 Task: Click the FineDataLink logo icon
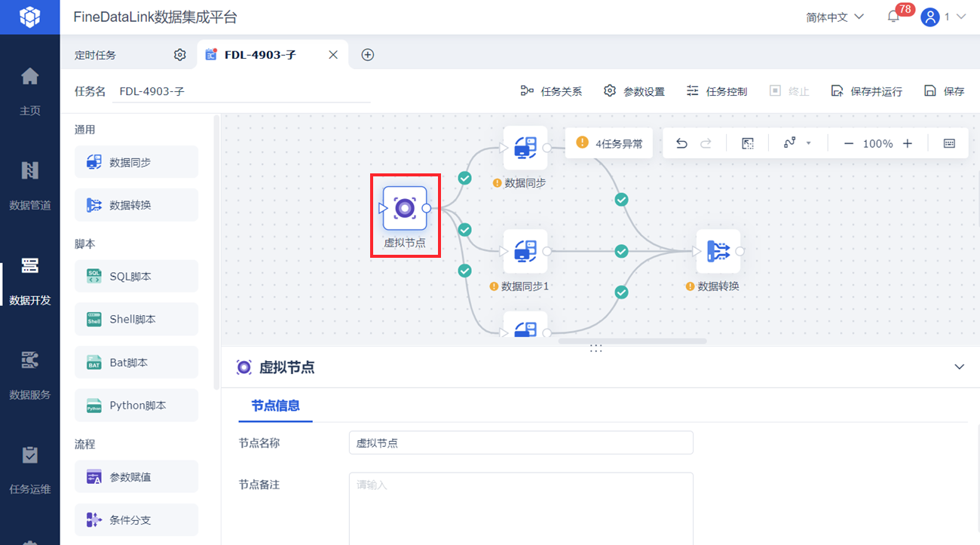point(29,17)
